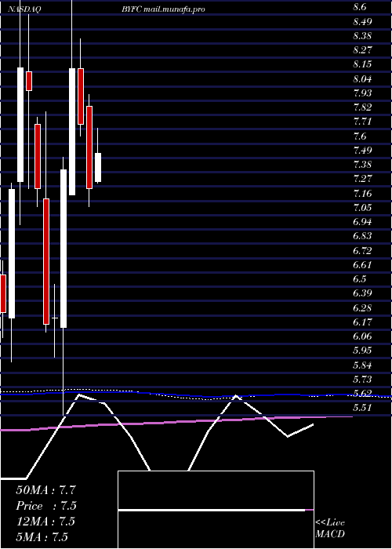Click the 12MA : 7.5 readout
Screen dimensions: 392x549
[x=45, y=521]
